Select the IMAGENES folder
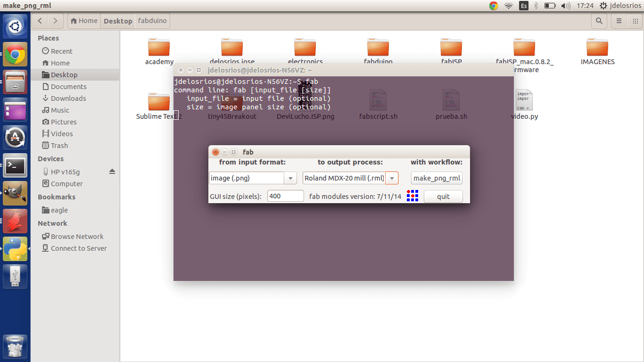 point(597,51)
